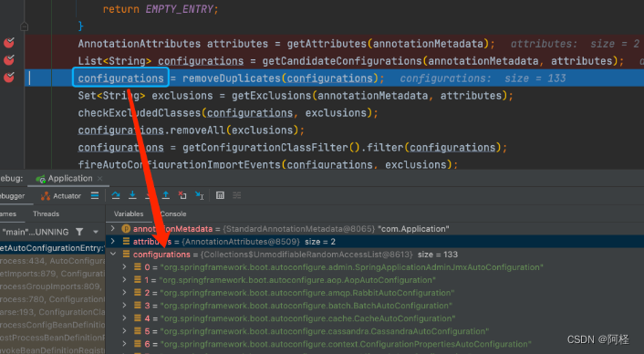The width and height of the screenshot is (644, 354).
Task: Open the Actuator tab
Action: 61,196
